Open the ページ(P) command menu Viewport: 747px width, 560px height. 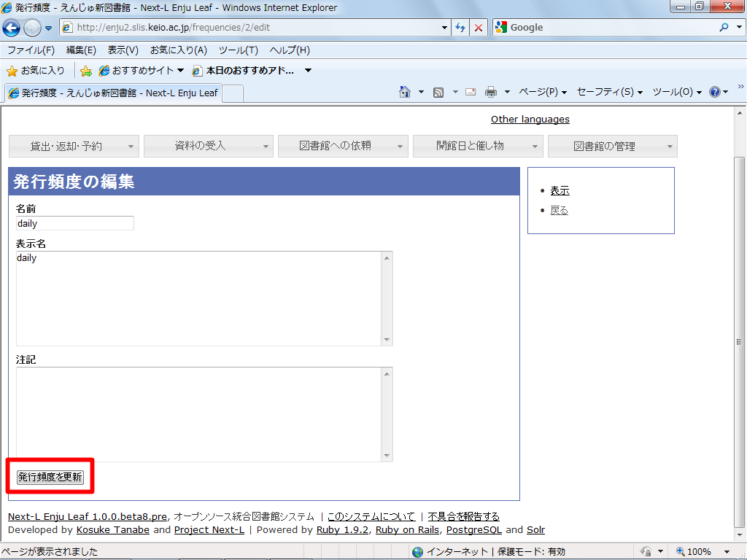coord(543,92)
